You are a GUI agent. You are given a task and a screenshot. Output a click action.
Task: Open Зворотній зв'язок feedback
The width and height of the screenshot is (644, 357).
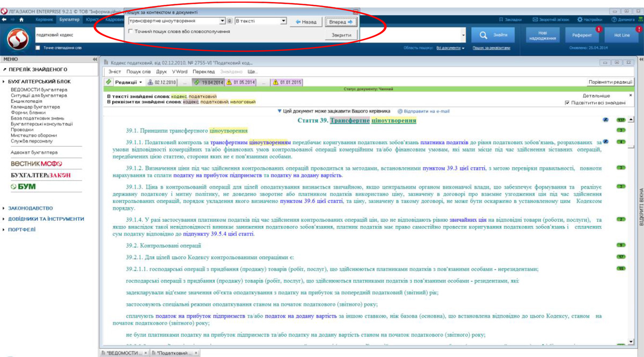point(551,19)
